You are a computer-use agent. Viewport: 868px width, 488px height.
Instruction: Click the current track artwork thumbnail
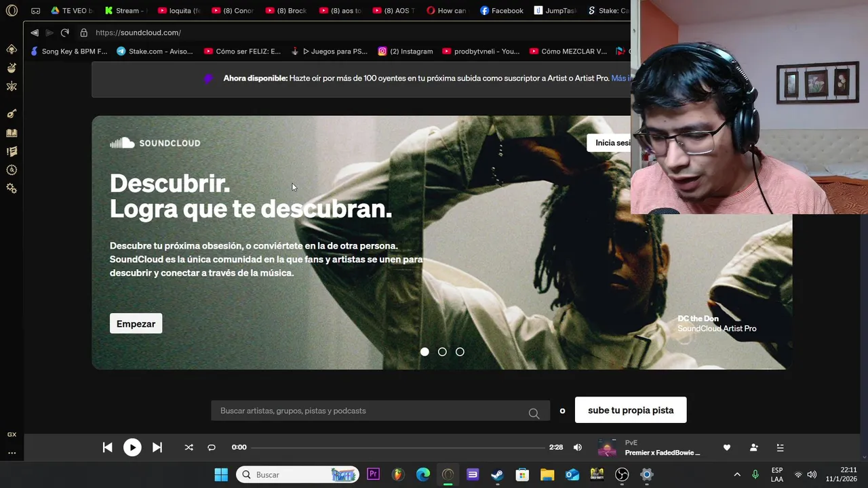[607, 447]
